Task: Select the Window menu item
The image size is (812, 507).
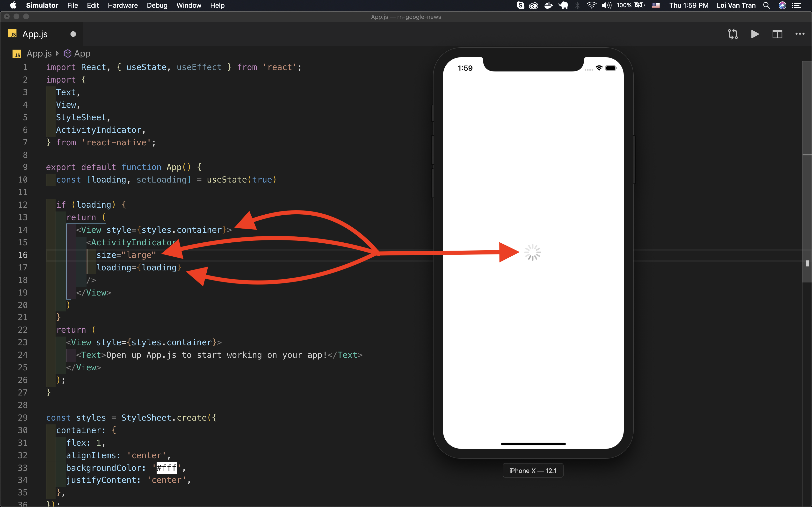Action: coord(188,6)
